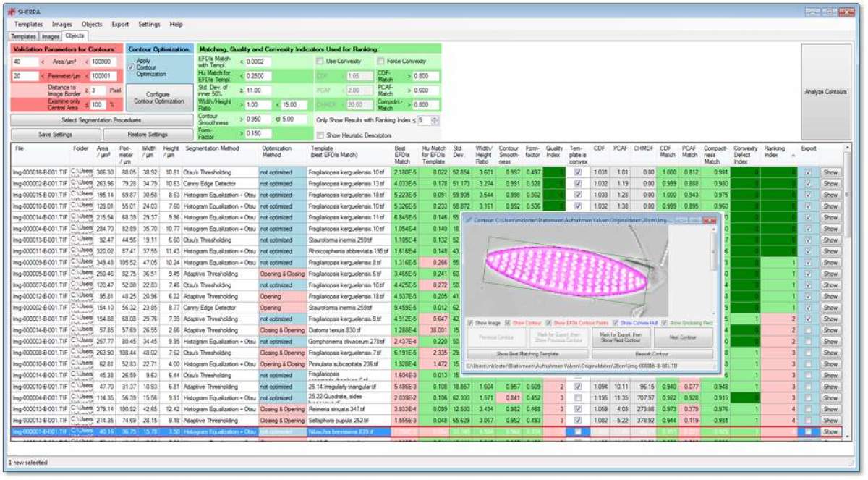Enable the Force Convexity checkbox
The height and width of the screenshot is (480, 868).
(381, 62)
